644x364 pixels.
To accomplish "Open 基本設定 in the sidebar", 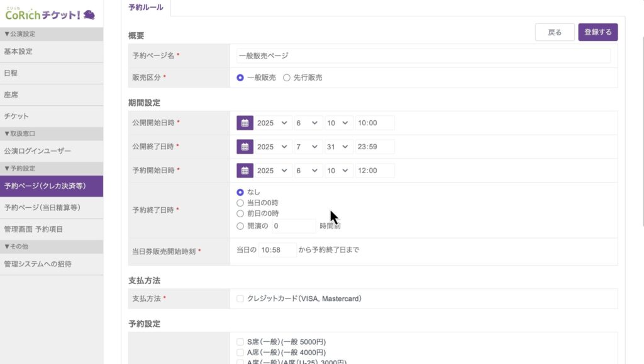I will [52, 52].
